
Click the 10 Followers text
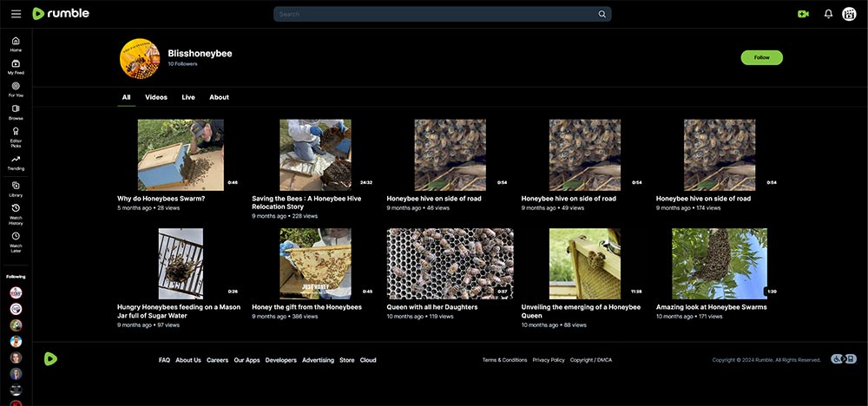tap(182, 64)
